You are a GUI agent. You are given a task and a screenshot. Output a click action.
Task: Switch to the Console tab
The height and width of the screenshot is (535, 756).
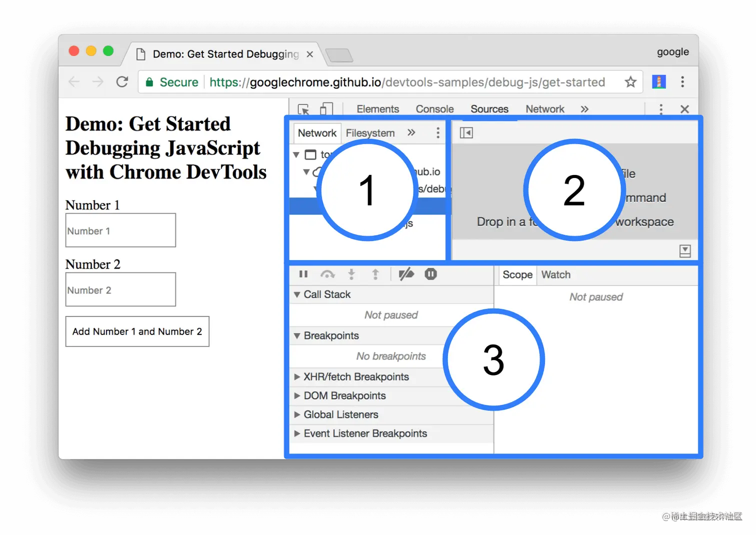(x=434, y=109)
